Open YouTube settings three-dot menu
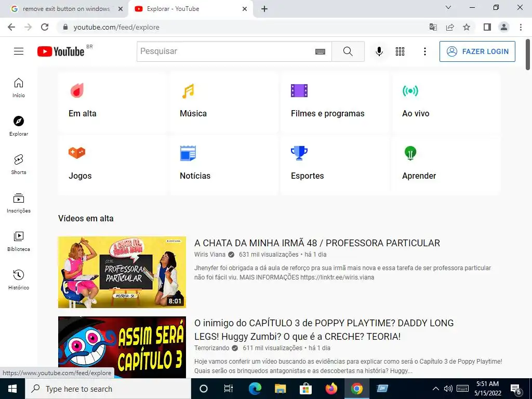532x399 pixels. [425, 51]
